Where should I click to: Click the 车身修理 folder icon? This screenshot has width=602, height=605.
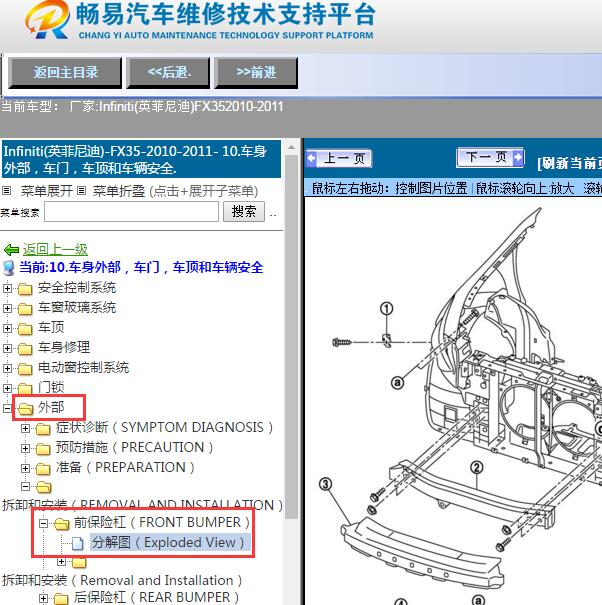click(x=25, y=349)
